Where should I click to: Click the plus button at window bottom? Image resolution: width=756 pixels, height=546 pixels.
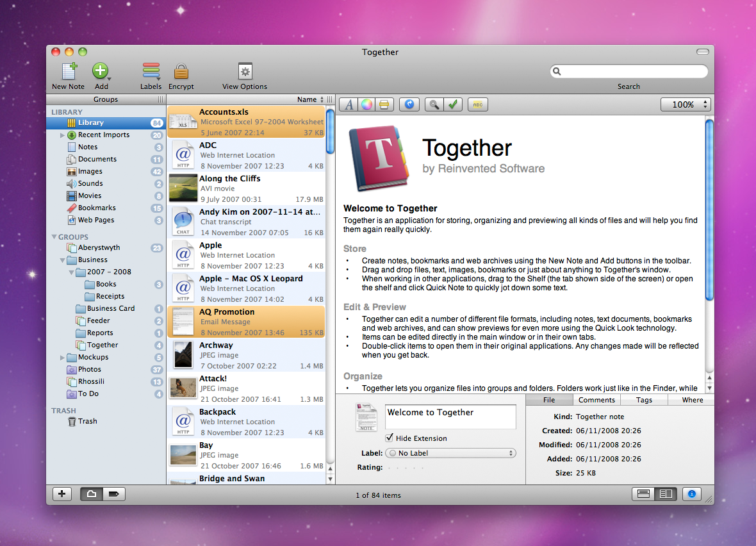tap(62, 494)
